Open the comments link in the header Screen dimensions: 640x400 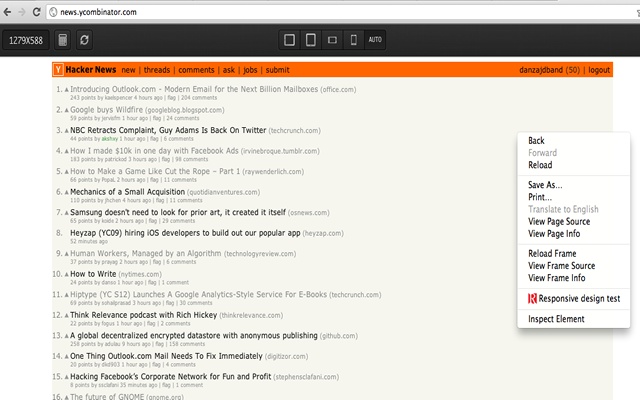coord(196,70)
